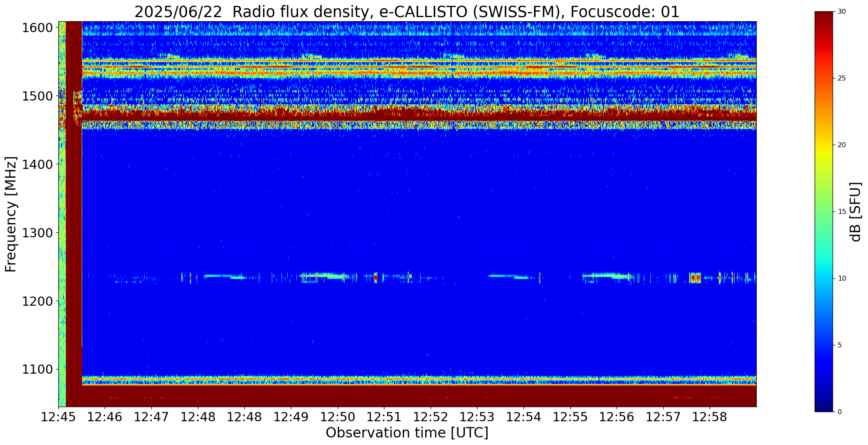Viewport: 868px width, 445px height.
Task: Click the 12:53 time tick label
Action: (x=477, y=417)
